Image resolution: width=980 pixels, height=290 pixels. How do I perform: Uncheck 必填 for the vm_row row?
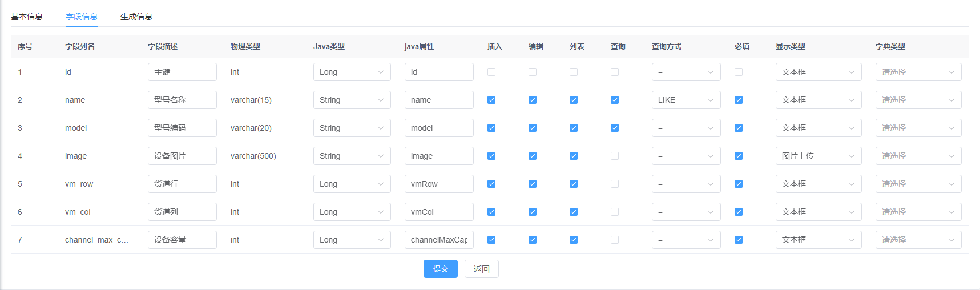[739, 184]
